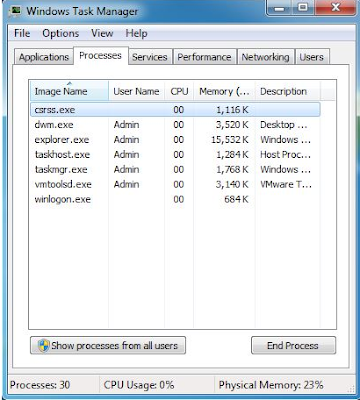Click the 1,116 K memory value
The width and height of the screenshot is (360, 400).
point(232,110)
